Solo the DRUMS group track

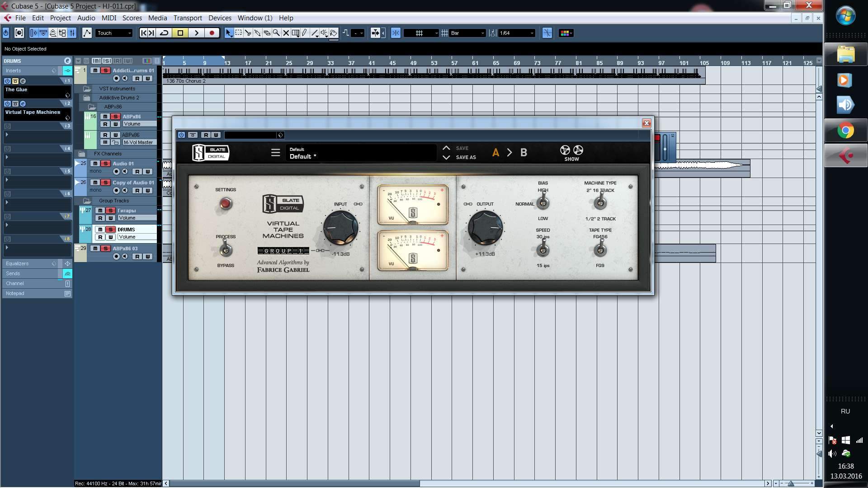[110, 230]
